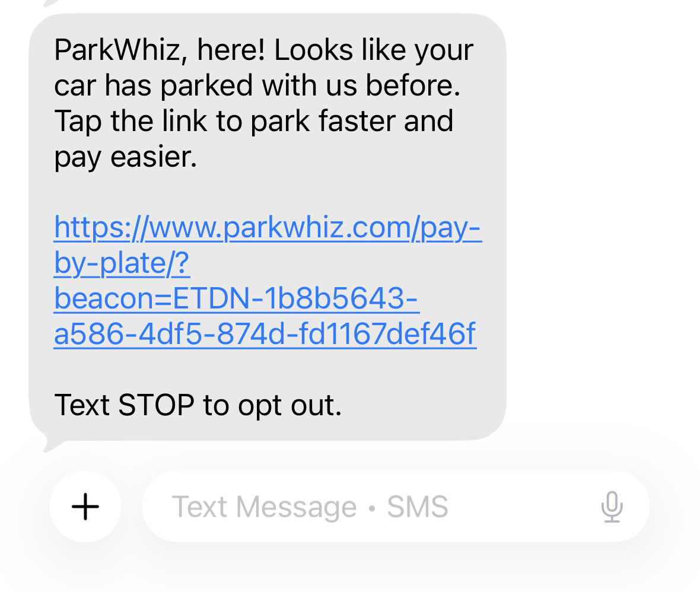700x592 pixels.
Task: Tap the 'beacon=ETDN-1b8b5643-' link line
Action: coord(237,298)
